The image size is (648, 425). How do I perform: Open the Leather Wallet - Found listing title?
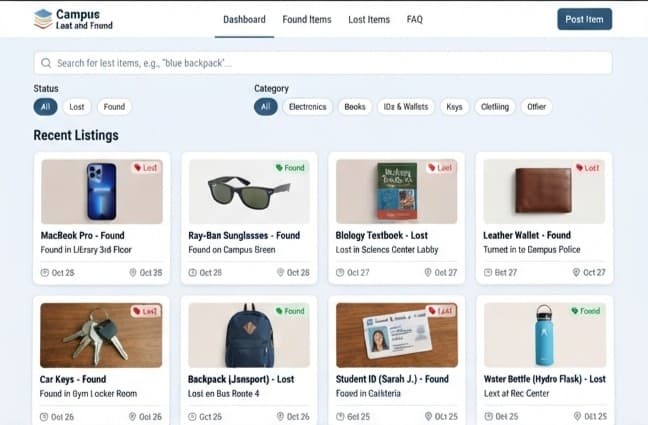(527, 235)
